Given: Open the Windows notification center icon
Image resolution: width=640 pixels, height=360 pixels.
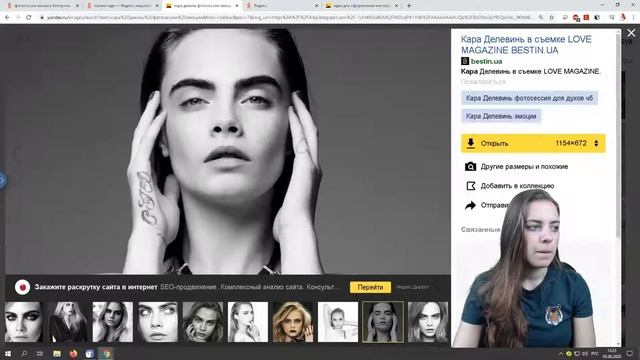Looking at the screenshot, I should pyautogui.click(x=630, y=353).
